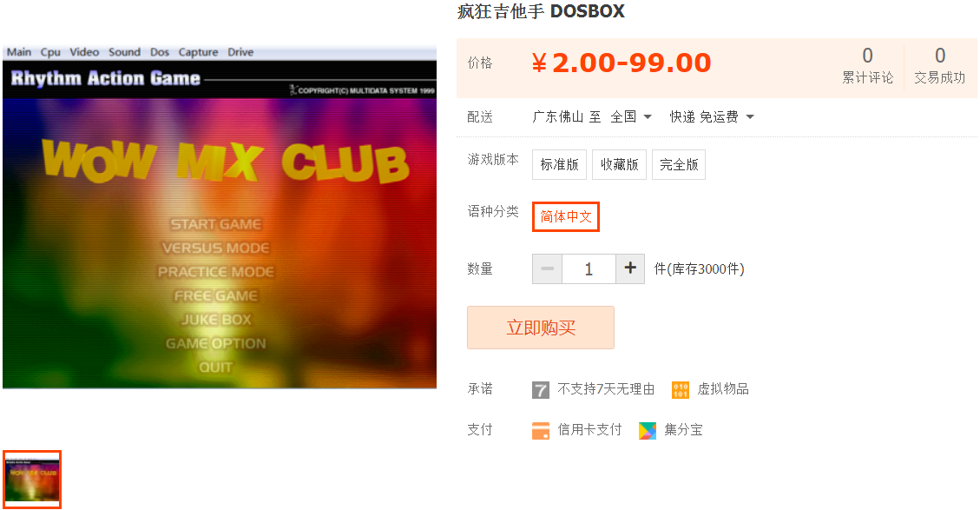Expand the 全国 destination dropdown

[x=631, y=117]
